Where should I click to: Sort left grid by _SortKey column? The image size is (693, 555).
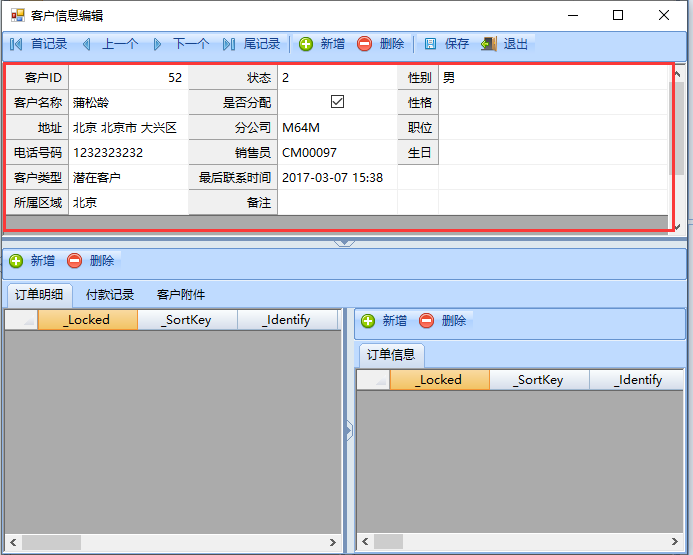[187, 319]
